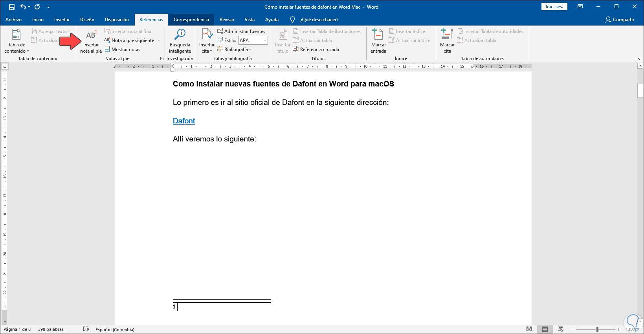This screenshot has height=334, width=644.
Task: Open Búsqueda inteligente
Action: click(x=180, y=41)
